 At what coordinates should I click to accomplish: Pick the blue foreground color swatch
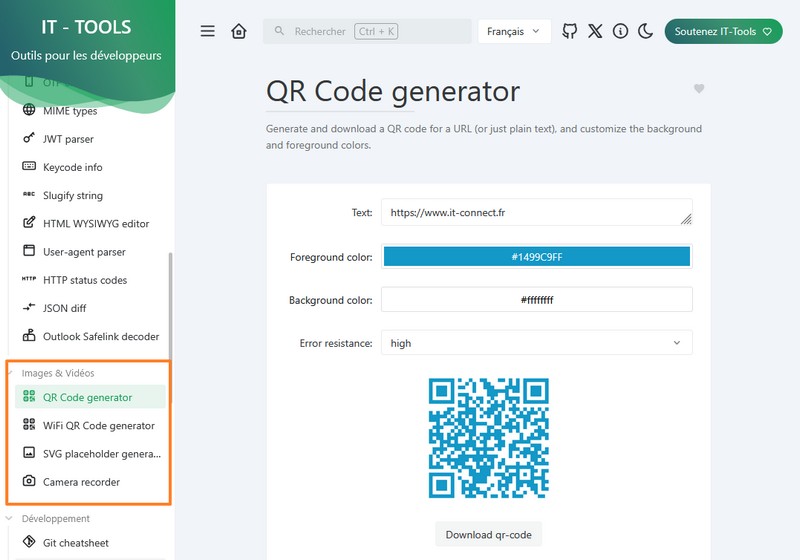(536, 257)
